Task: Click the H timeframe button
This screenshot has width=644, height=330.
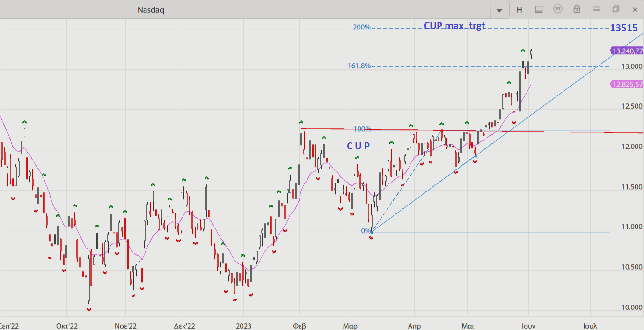Action: coord(520,9)
